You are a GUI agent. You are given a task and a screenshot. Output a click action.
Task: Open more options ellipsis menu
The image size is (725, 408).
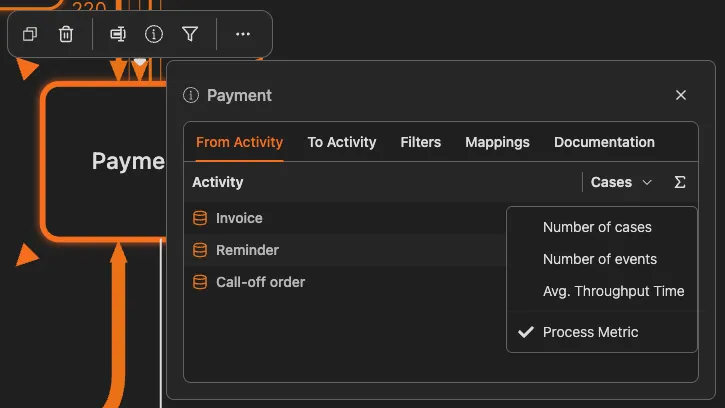(243, 34)
